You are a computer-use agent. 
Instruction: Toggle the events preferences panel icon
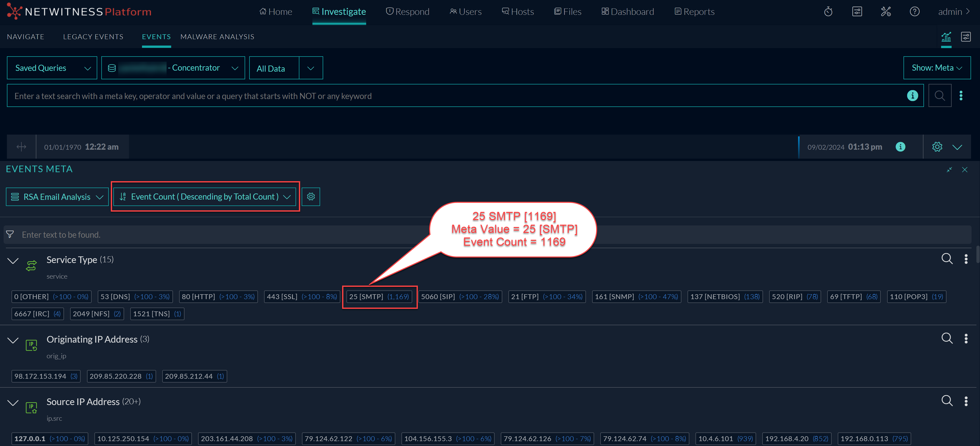(x=966, y=37)
